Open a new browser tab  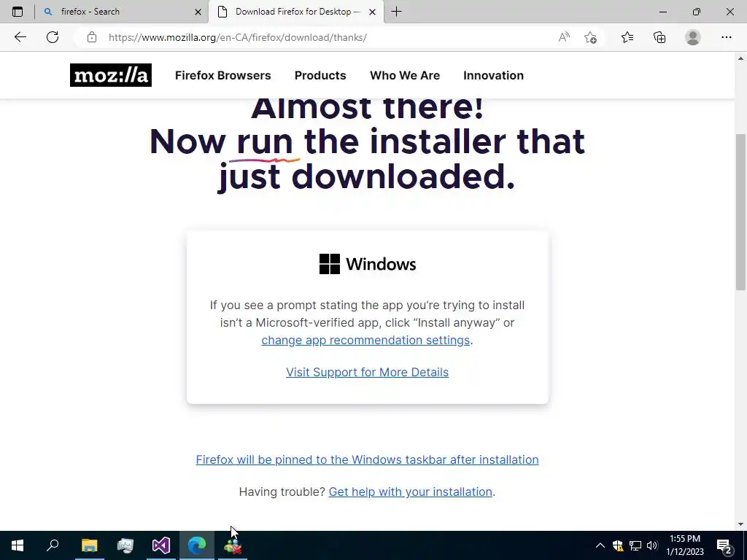point(396,12)
